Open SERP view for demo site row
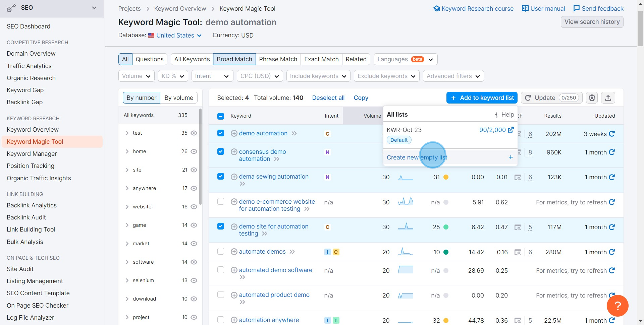 tap(518, 227)
